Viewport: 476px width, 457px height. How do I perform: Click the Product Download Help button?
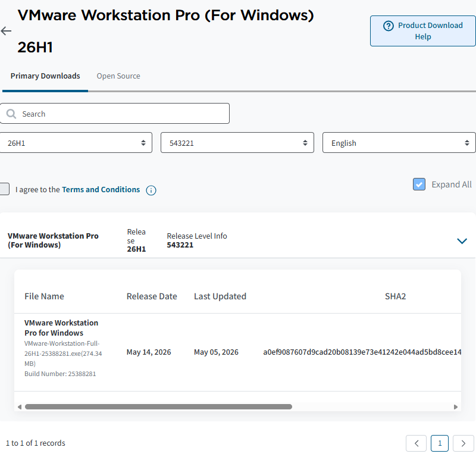422,31
